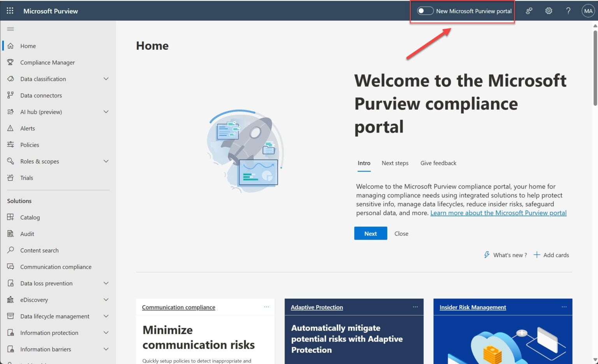Open the MA account avatar

588,10
